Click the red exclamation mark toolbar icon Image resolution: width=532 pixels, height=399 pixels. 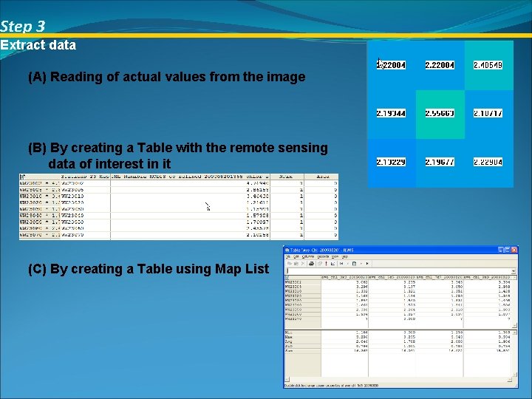[326, 264]
